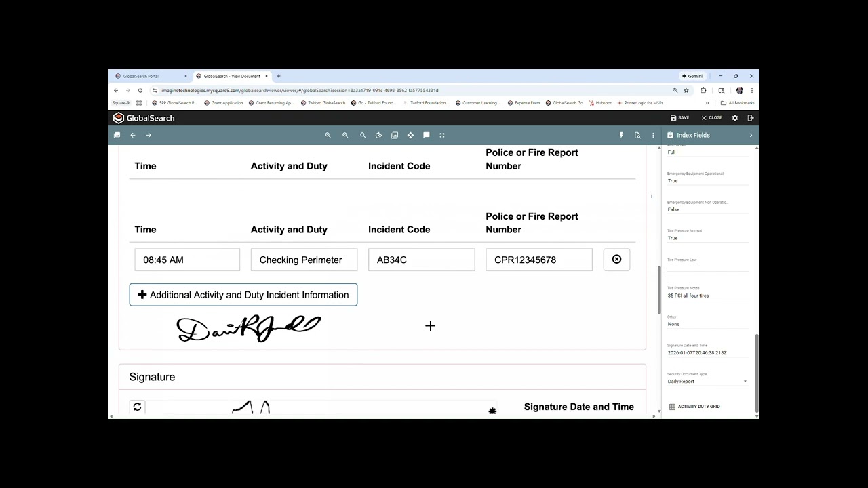Bookmark this page with the star icon
Viewport: 868px width, 488px height.
pyautogui.click(x=686, y=90)
